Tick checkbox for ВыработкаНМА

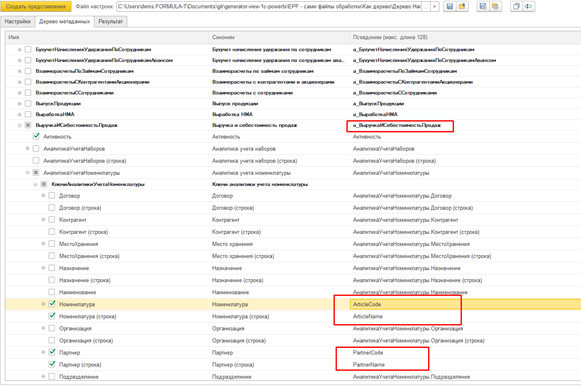pyautogui.click(x=28, y=114)
